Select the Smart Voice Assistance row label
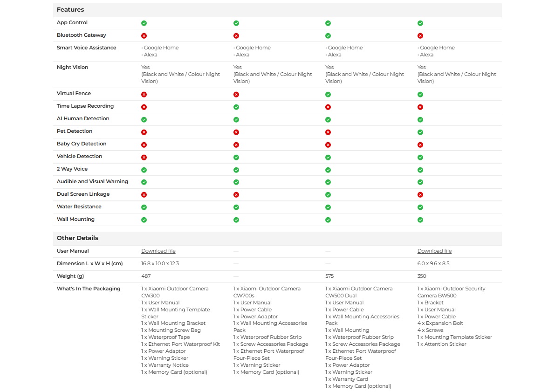This screenshot has height=392, width=555. tap(86, 48)
